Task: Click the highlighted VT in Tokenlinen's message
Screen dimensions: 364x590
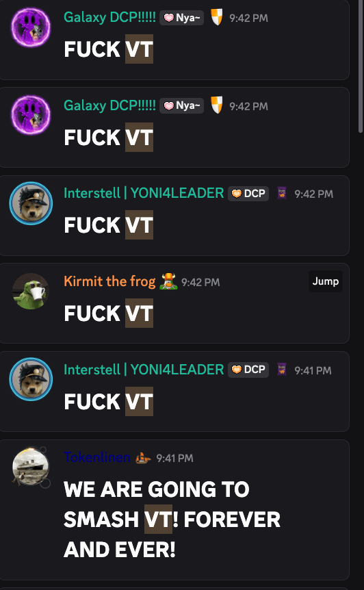Action: 158,520
